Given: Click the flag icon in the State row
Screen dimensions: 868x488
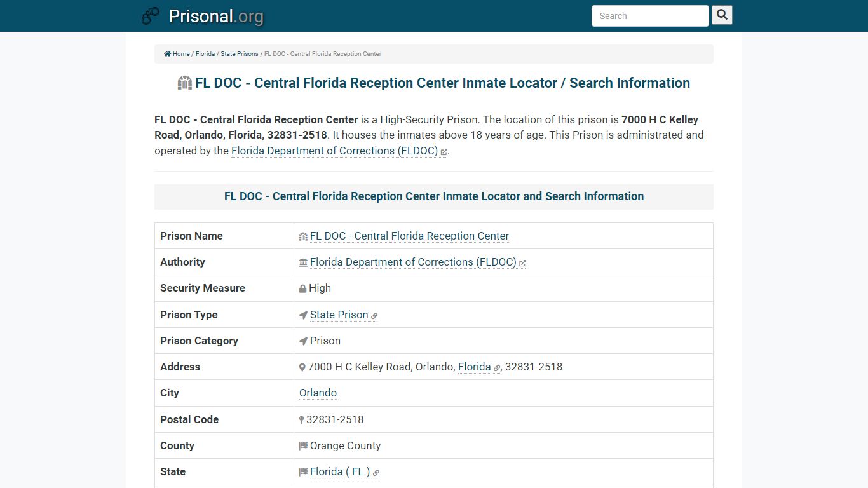Looking at the screenshot, I should tap(304, 472).
